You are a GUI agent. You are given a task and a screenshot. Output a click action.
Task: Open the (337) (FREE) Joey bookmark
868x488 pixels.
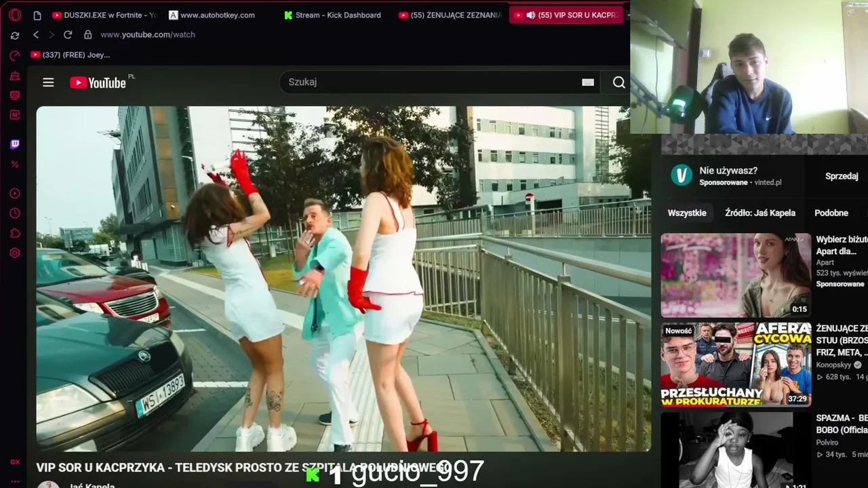[x=71, y=55]
